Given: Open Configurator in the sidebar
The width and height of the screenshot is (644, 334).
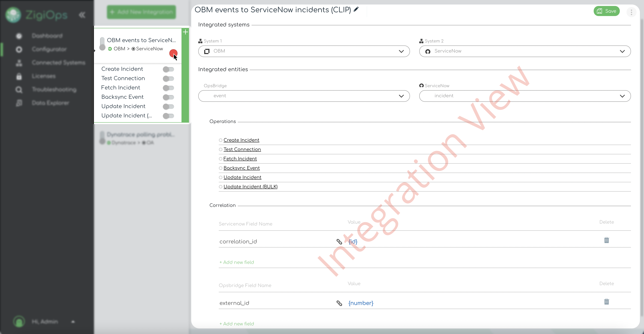Looking at the screenshot, I should pyautogui.click(x=49, y=50).
